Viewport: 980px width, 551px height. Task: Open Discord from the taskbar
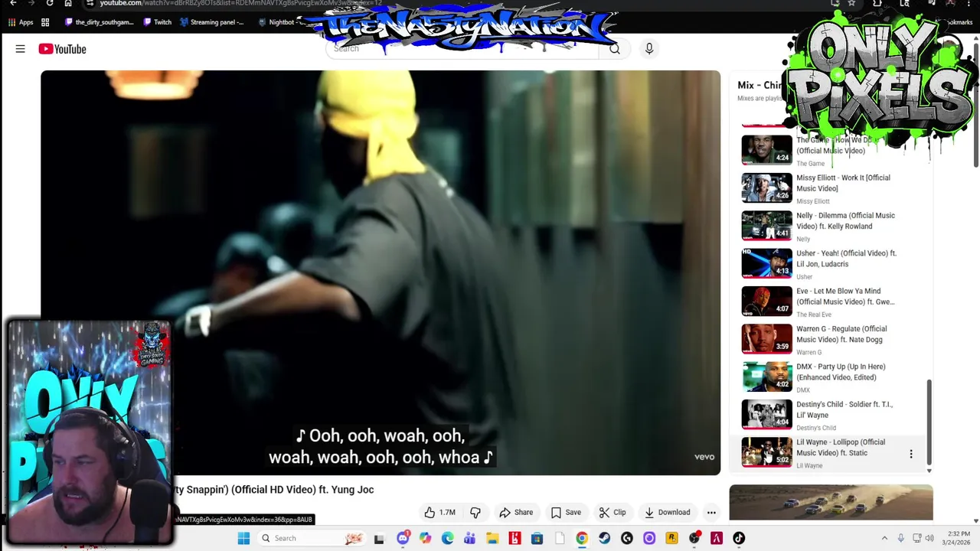pyautogui.click(x=403, y=538)
